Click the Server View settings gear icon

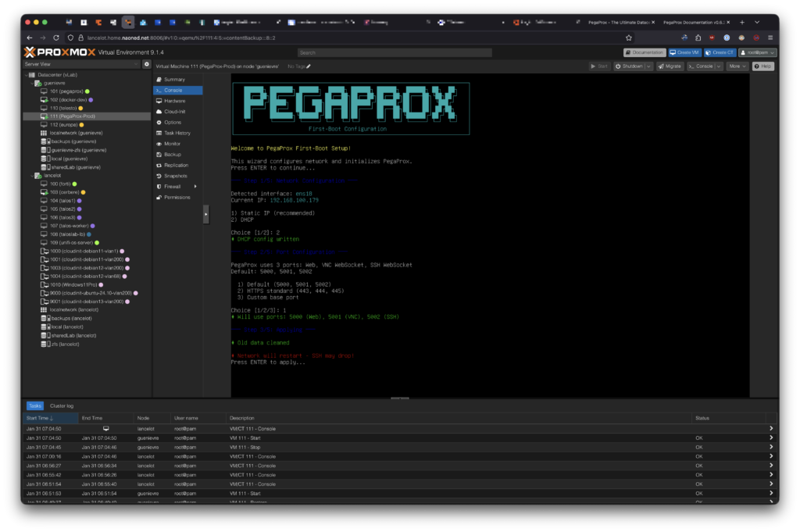[147, 64]
